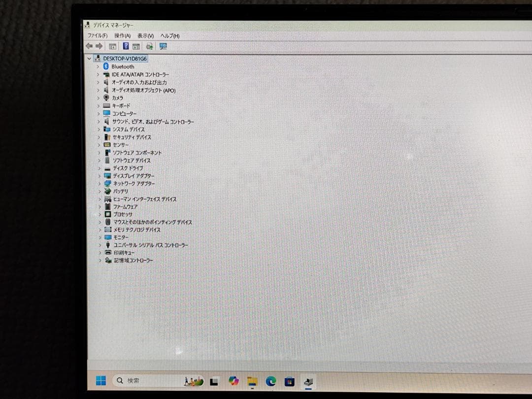Click the Back navigation arrow in the toolbar
The image size is (532, 399).
coord(89,46)
